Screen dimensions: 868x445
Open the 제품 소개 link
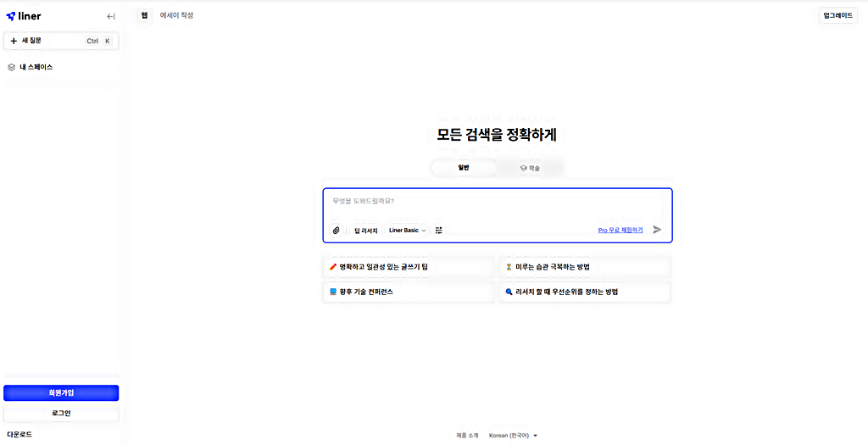point(467,436)
